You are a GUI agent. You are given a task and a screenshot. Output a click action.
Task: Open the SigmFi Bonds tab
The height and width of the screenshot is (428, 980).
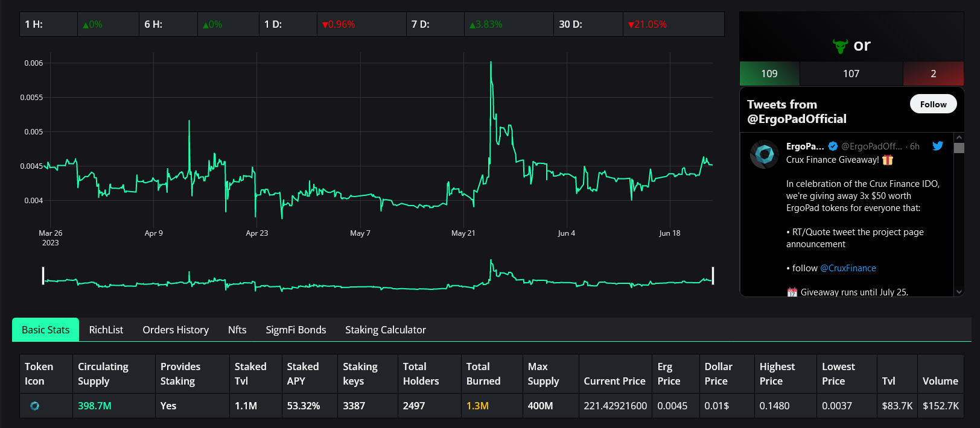296,330
